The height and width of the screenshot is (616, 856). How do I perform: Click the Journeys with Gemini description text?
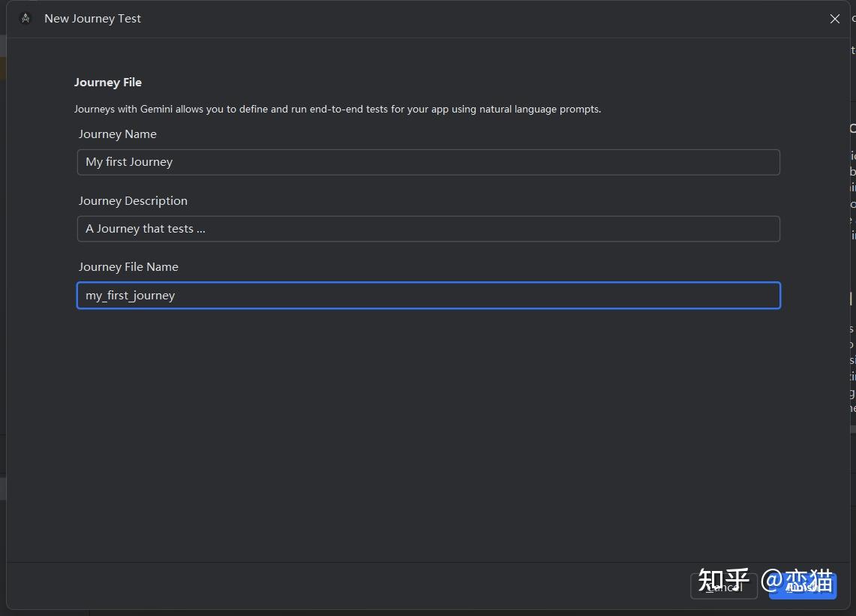(337, 109)
